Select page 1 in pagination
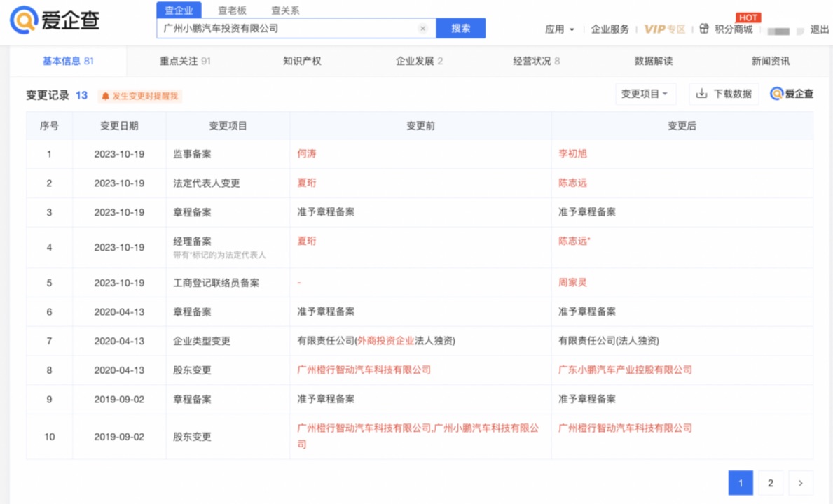Image resolution: width=833 pixels, height=504 pixels. pos(741,483)
